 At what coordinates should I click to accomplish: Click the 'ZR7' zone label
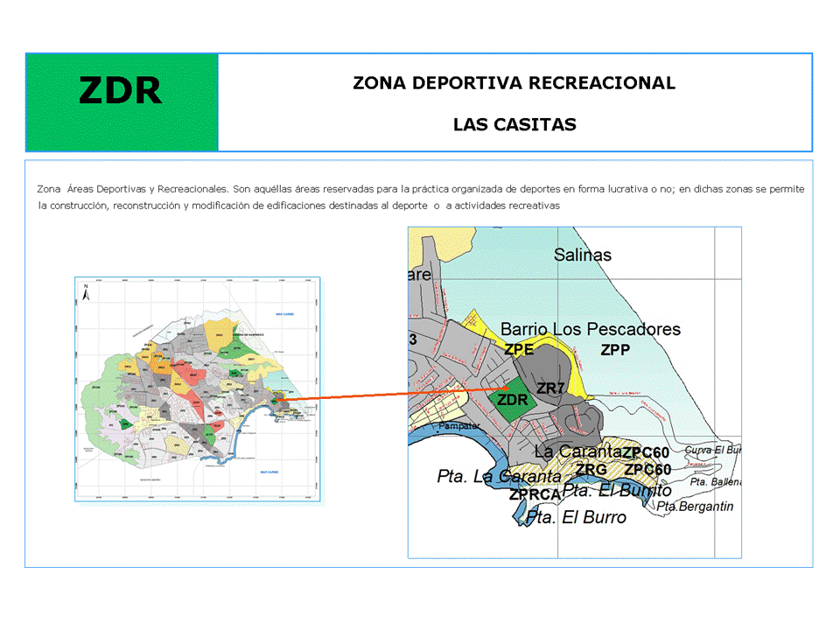pos(550,388)
